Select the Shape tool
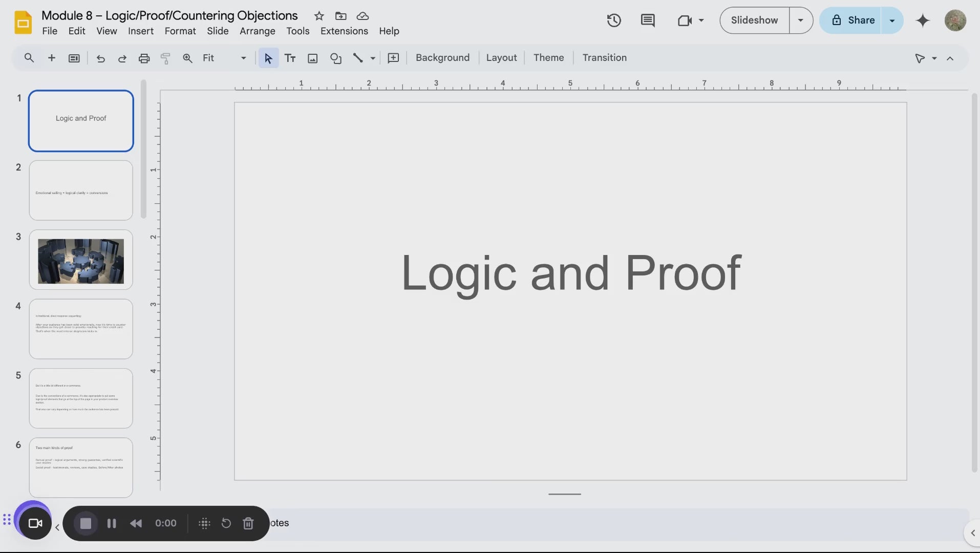This screenshot has height=553, width=980. [335, 58]
